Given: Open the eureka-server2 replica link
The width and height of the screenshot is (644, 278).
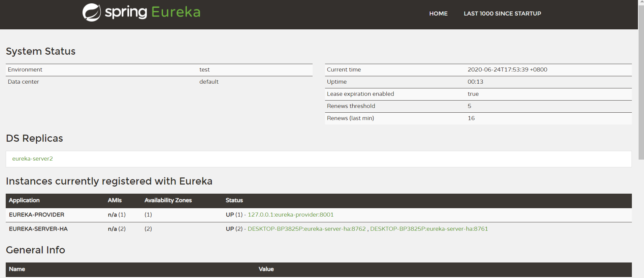Looking at the screenshot, I should [33, 159].
